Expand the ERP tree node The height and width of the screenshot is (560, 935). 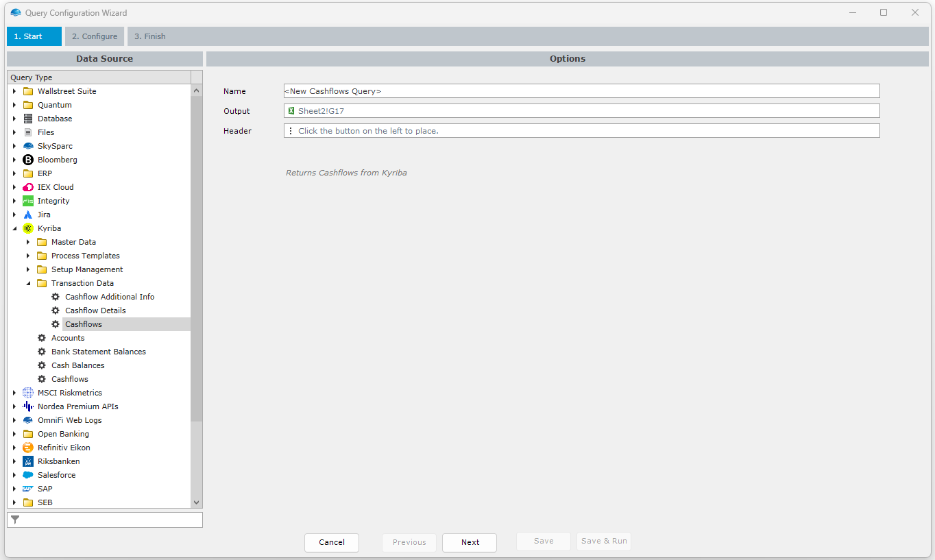(x=14, y=173)
